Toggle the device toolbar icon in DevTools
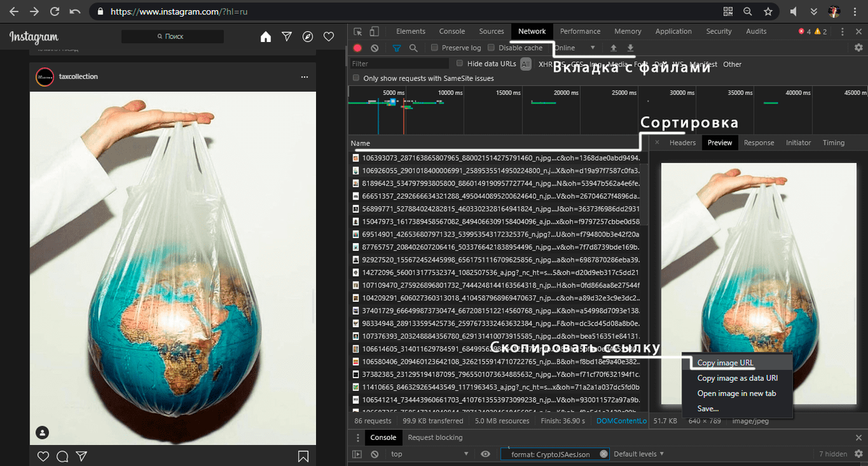The width and height of the screenshot is (868, 466). click(x=374, y=31)
